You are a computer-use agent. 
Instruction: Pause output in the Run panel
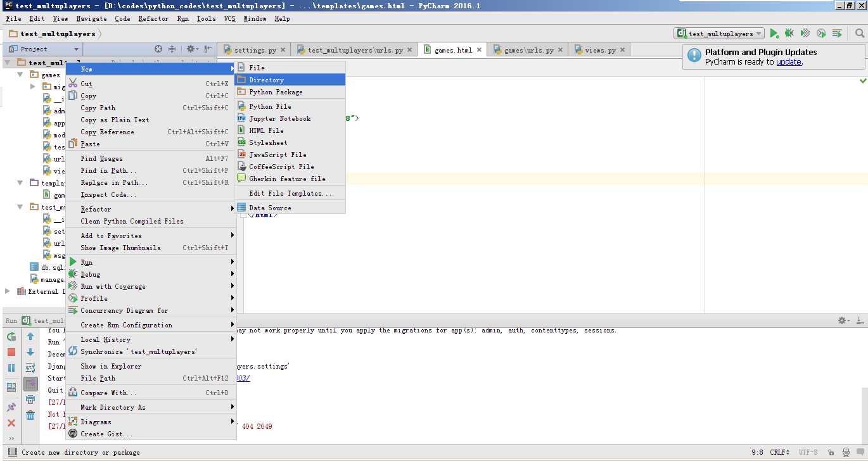[x=11, y=368]
